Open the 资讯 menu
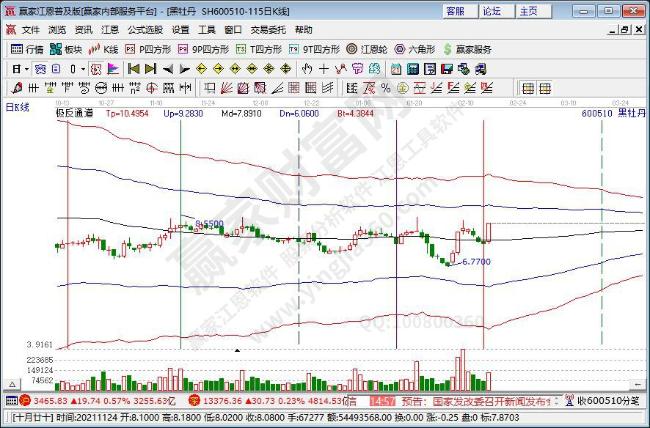Viewport: 650px width, 428px height. [84, 30]
